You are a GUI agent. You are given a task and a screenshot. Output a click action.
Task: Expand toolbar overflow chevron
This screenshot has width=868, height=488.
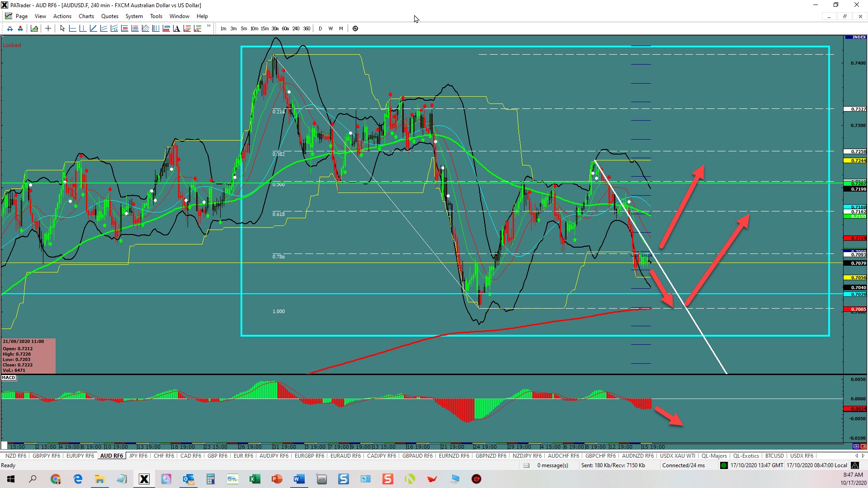[x=208, y=26]
